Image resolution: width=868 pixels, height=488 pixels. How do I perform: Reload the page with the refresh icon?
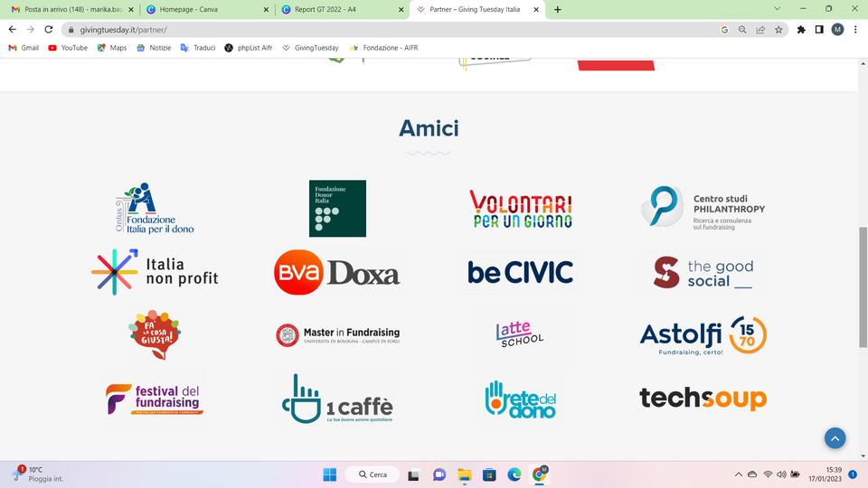point(49,29)
